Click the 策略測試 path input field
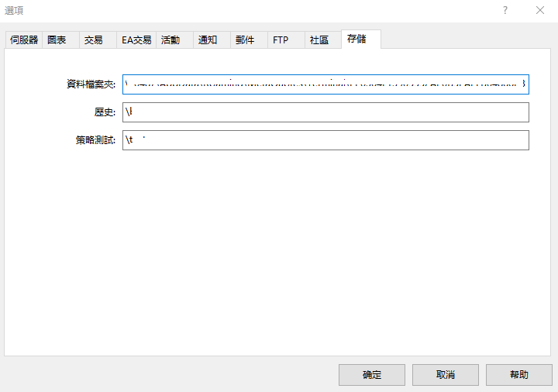The height and width of the screenshot is (392, 558). tap(325, 140)
